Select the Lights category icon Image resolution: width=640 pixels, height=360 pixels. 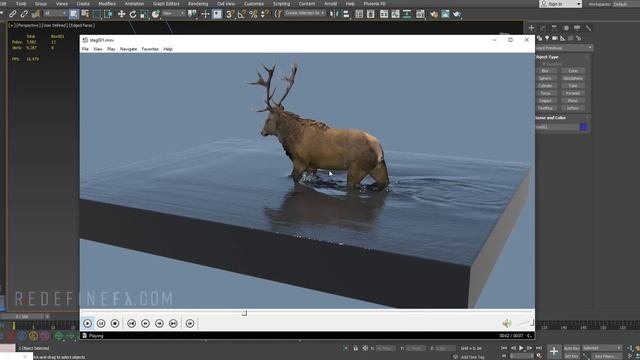click(547, 38)
